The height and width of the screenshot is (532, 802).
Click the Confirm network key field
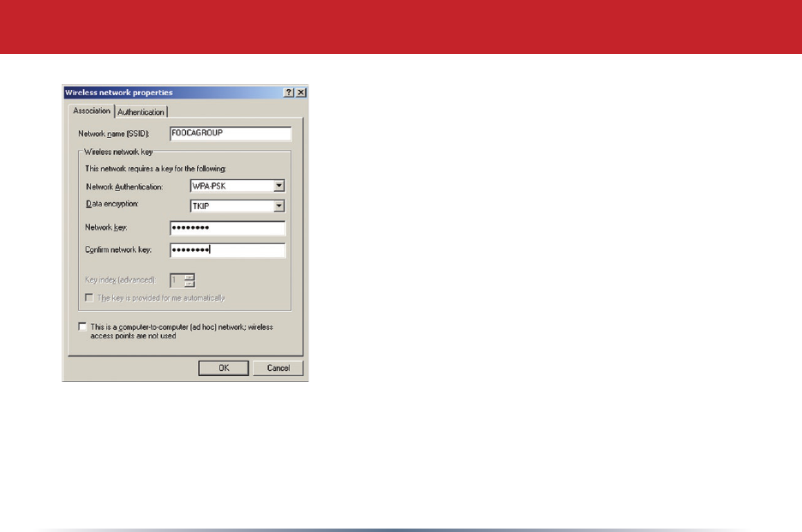coord(228,250)
